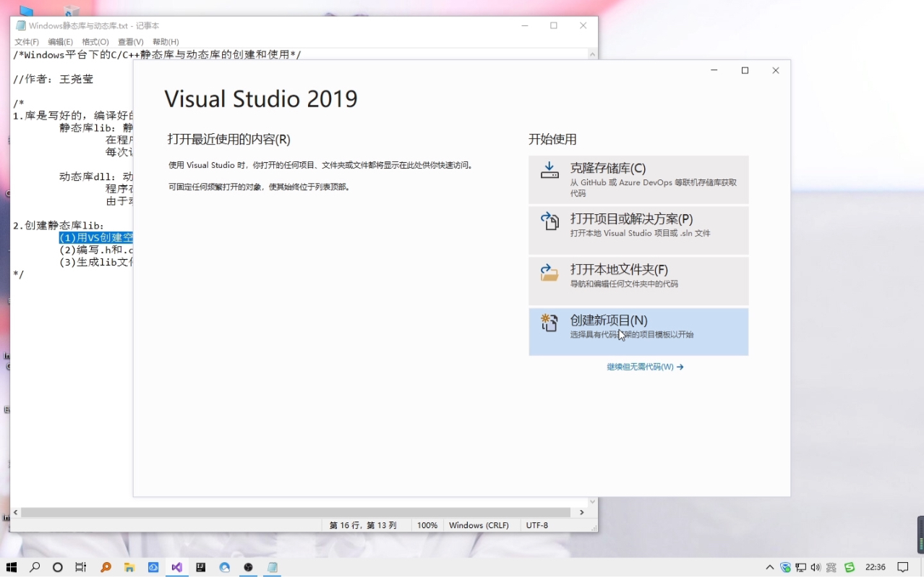Screen dimensions: 924x578
Task: Open the volume control in the system tray
Action: click(816, 568)
